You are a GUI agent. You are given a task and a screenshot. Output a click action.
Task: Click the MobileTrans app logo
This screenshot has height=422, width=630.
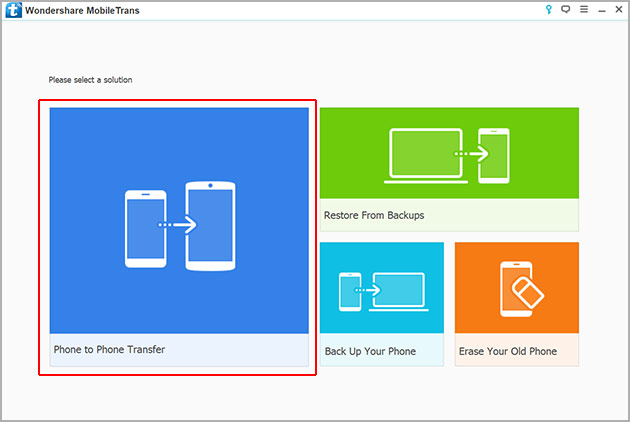pos(12,11)
